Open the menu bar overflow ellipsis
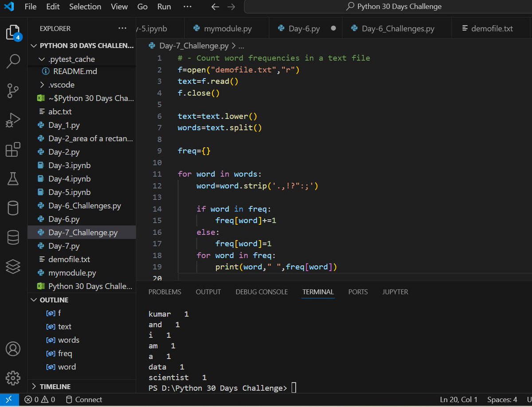This screenshot has height=407, width=532. 188,7
